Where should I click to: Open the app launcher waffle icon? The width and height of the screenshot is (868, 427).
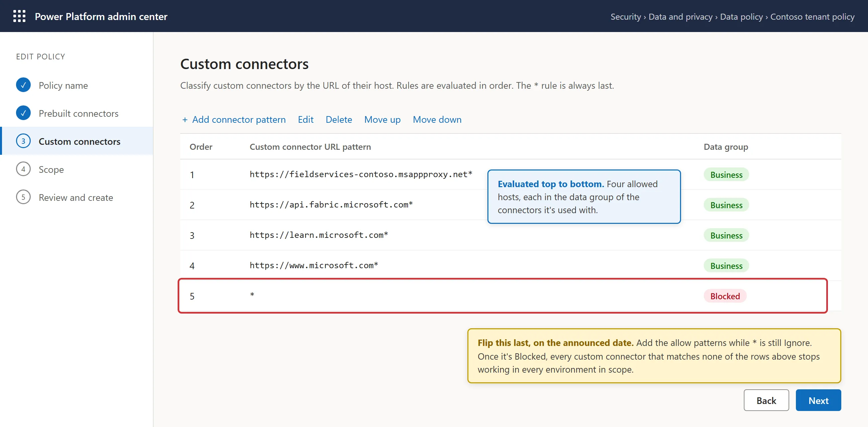point(19,16)
